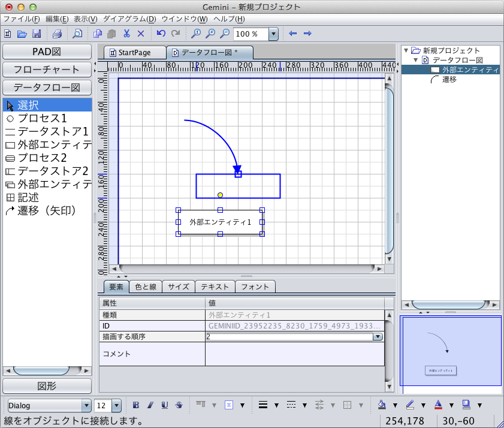Open the 表示 menu
The width and height of the screenshot is (504, 428).
[85, 19]
